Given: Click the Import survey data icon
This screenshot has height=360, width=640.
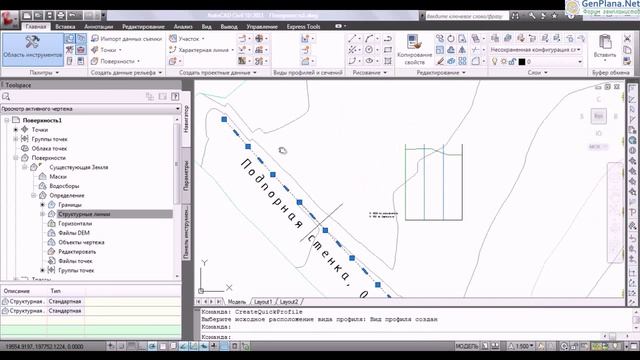Looking at the screenshot, I should pyautogui.click(x=95, y=39).
